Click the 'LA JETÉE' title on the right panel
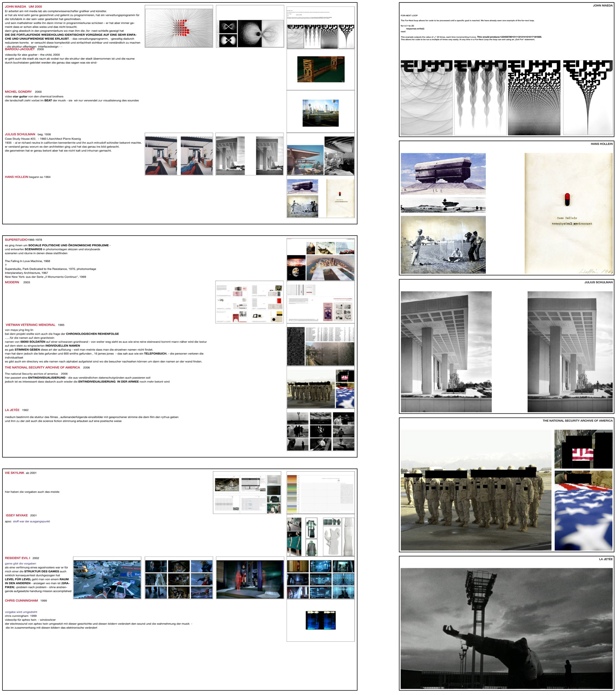Image resolution: width=616 pixels, height=695 pixels. [x=605, y=559]
